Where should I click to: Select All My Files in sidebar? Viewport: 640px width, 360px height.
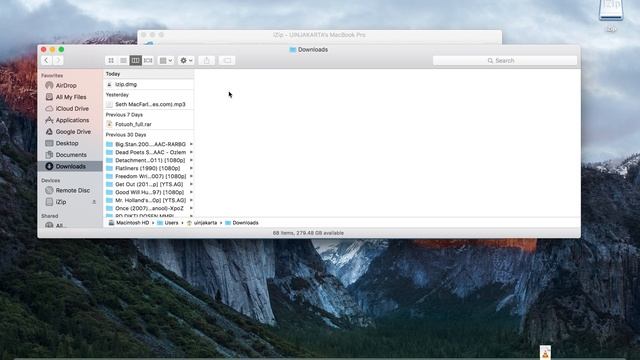click(x=70, y=97)
